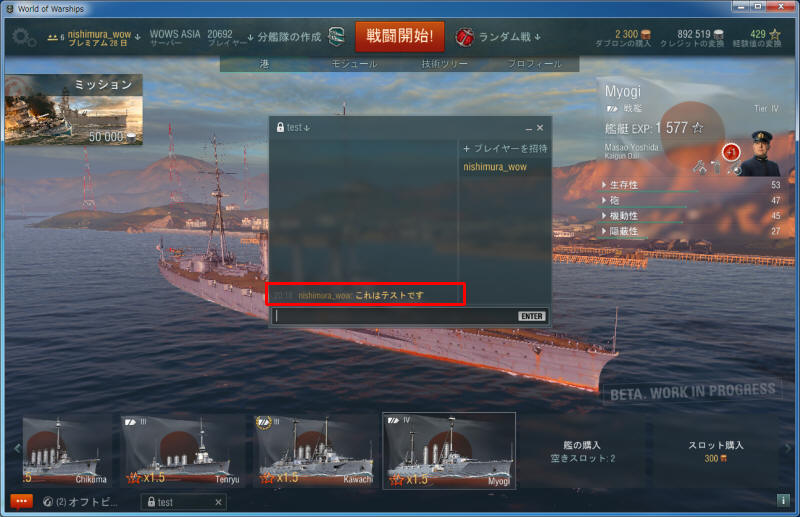Start battle with 戦闘開始! button

(399, 36)
